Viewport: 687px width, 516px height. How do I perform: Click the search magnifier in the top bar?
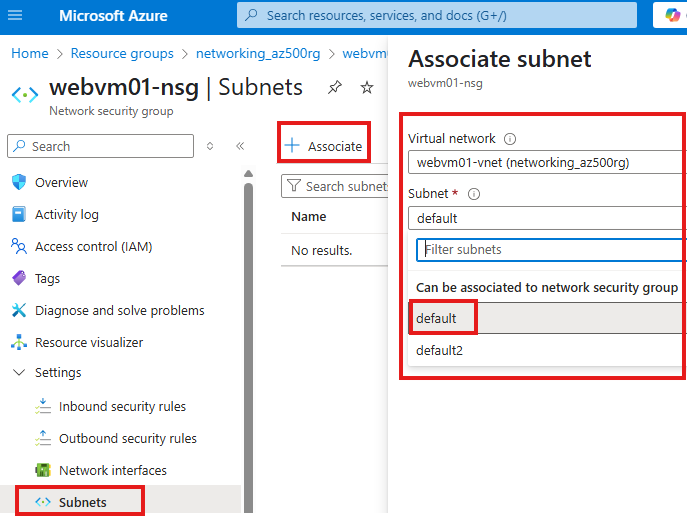251,15
